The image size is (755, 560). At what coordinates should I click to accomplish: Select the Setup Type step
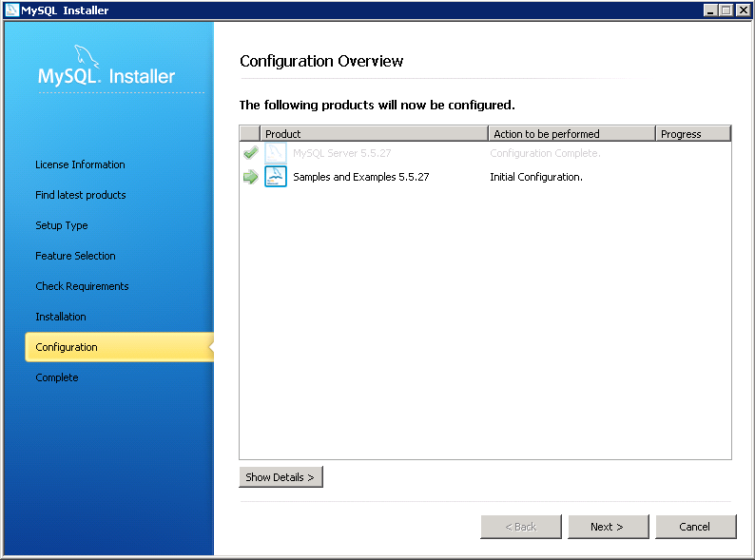click(62, 225)
